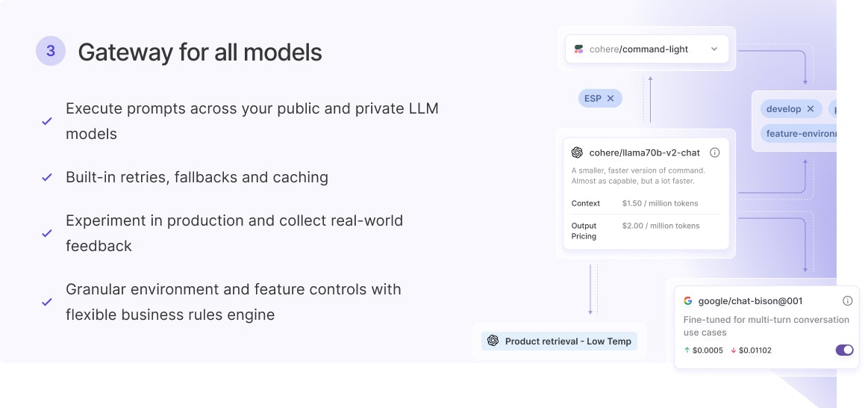Click the $1.50 / million tokens context value

point(660,203)
